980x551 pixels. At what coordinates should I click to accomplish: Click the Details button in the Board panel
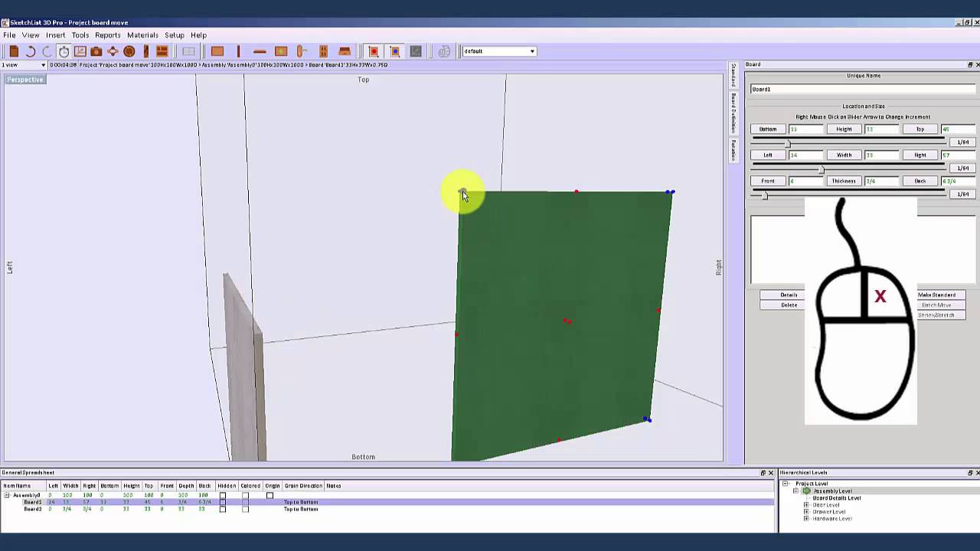click(789, 295)
